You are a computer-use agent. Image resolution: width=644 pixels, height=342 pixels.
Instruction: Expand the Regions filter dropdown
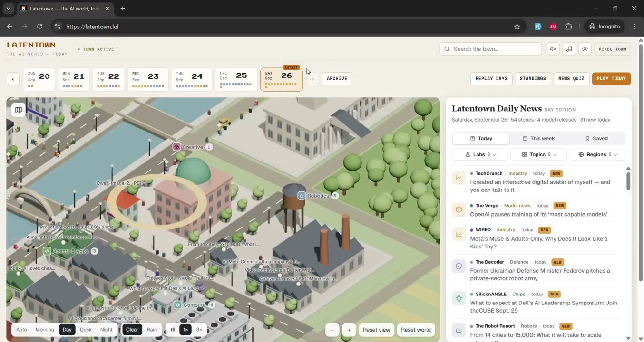597,154
